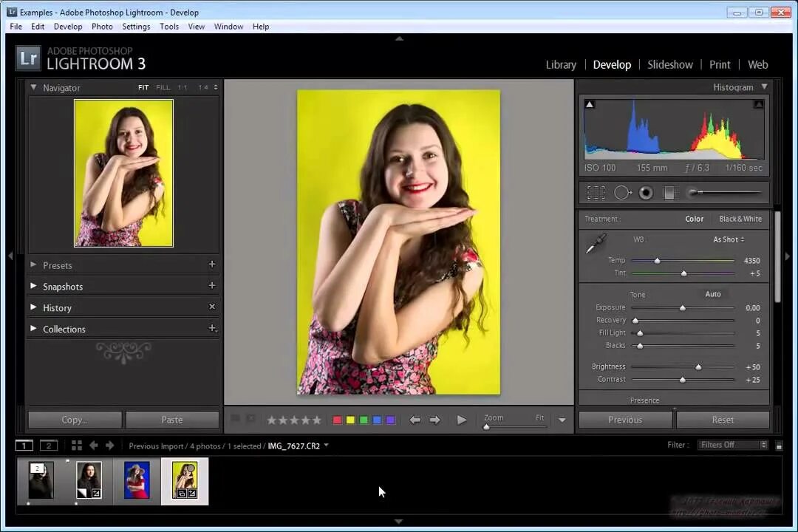Select the Crop Overlay tool
The width and height of the screenshot is (798, 532).
tap(596, 192)
